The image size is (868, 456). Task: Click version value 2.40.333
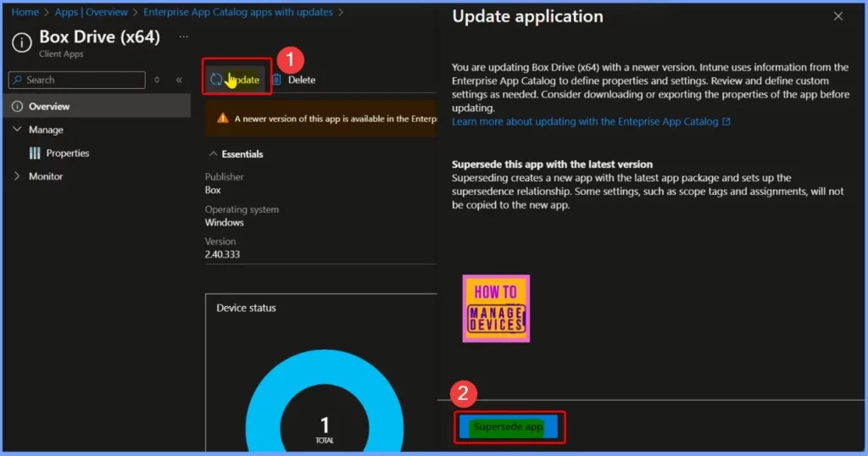[222, 254]
